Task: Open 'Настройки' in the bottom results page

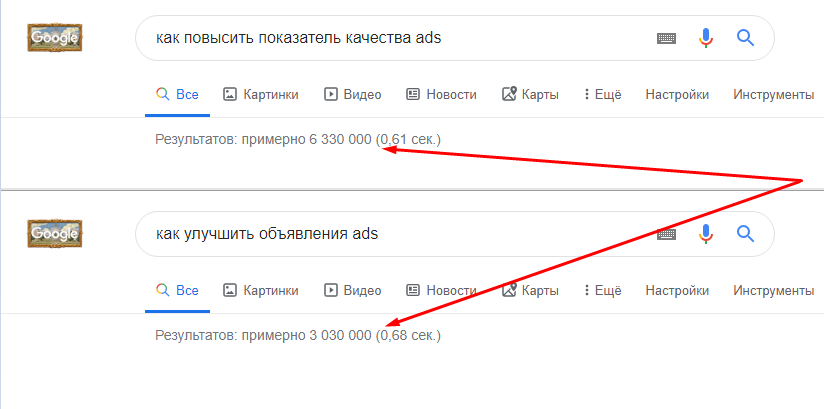Action: [677, 291]
